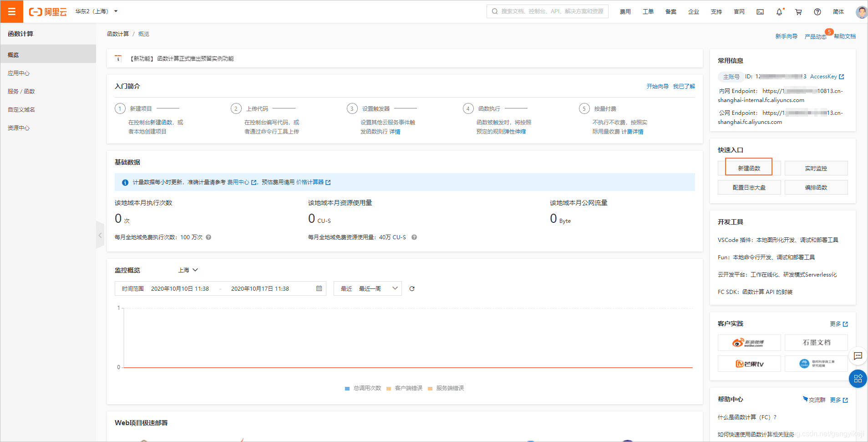Image resolution: width=868 pixels, height=442 pixels.
Task: Open the 价格计算器 link
Action: (x=314, y=182)
